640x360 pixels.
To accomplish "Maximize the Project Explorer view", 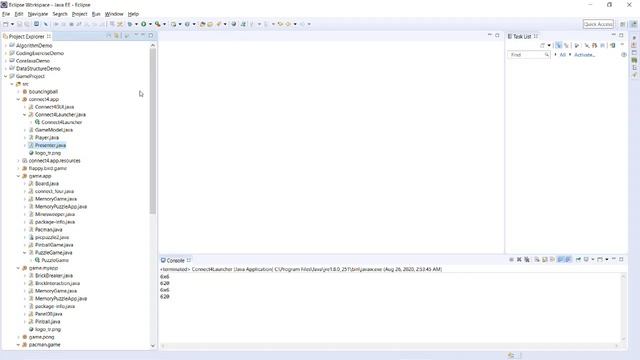I will tap(151, 36).
